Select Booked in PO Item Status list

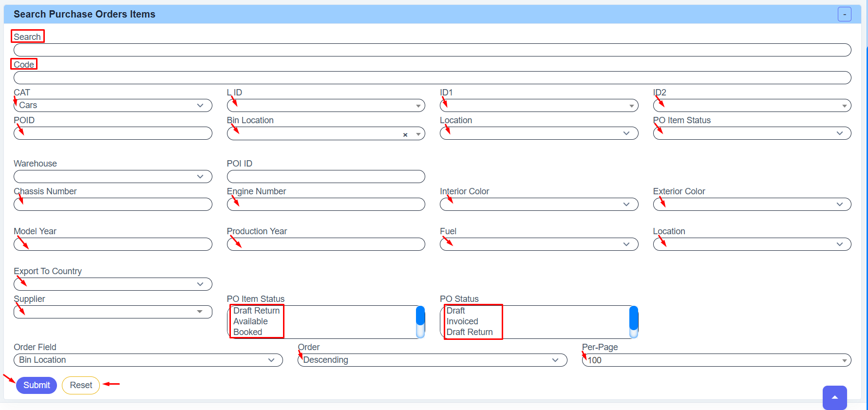pos(247,332)
